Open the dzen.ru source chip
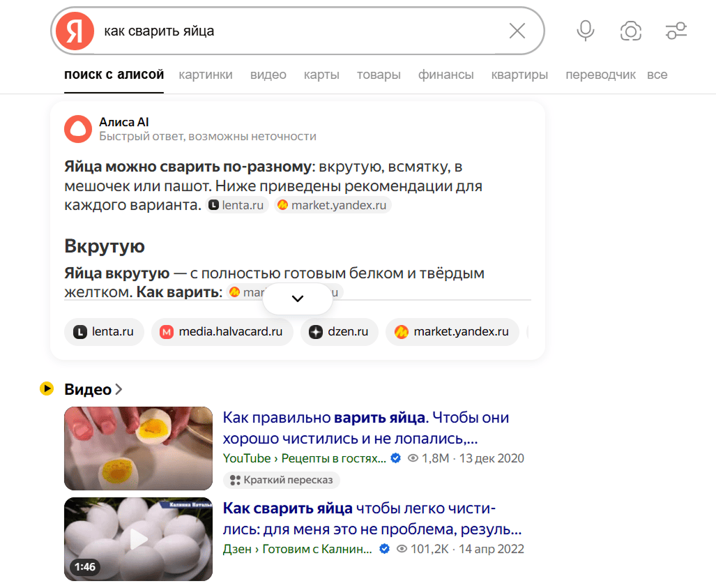The image size is (716, 588). pyautogui.click(x=340, y=332)
